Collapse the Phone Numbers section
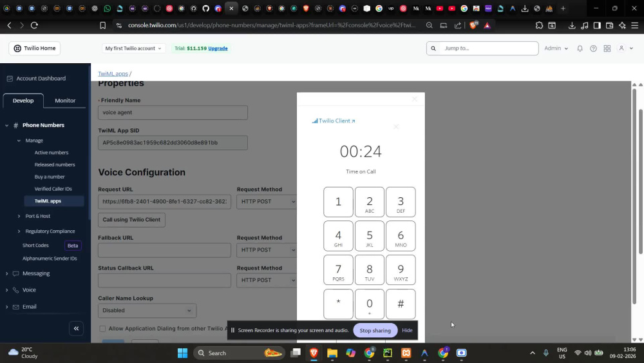644x363 pixels. click(6, 125)
